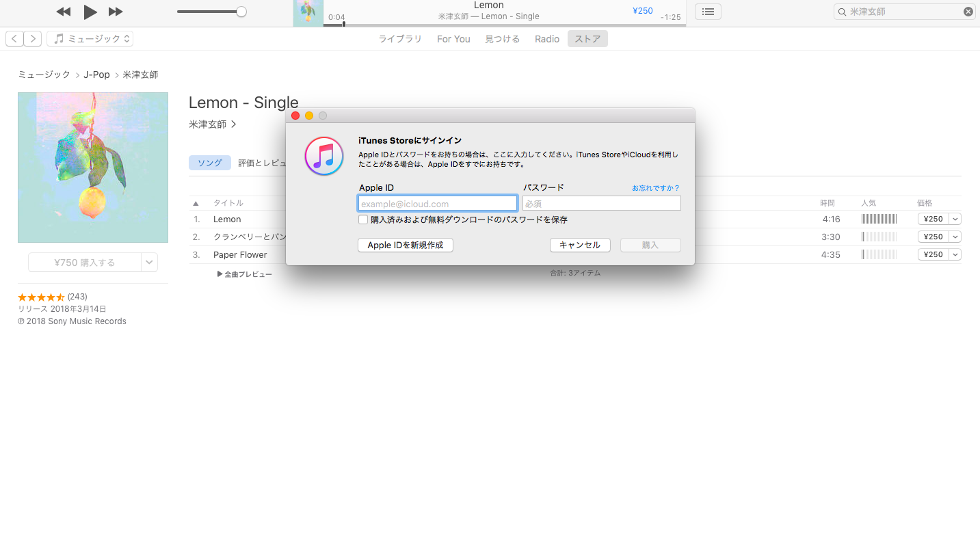Select the Lemon track row
980x560 pixels.
click(575, 219)
